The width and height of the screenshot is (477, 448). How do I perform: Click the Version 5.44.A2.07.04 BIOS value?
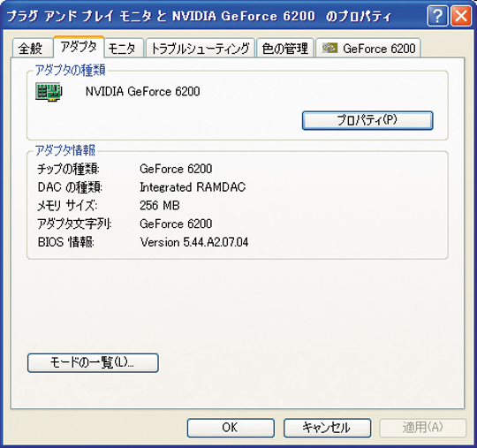click(x=194, y=242)
